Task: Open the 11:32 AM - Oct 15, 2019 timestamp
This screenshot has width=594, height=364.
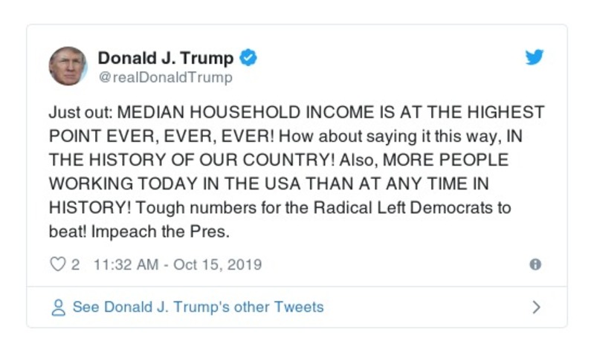Action: [x=178, y=264]
